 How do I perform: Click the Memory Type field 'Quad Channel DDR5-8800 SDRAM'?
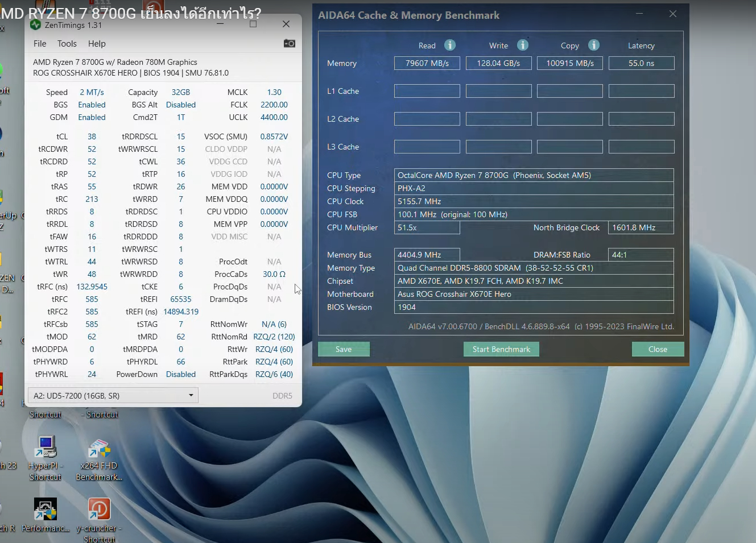point(534,268)
